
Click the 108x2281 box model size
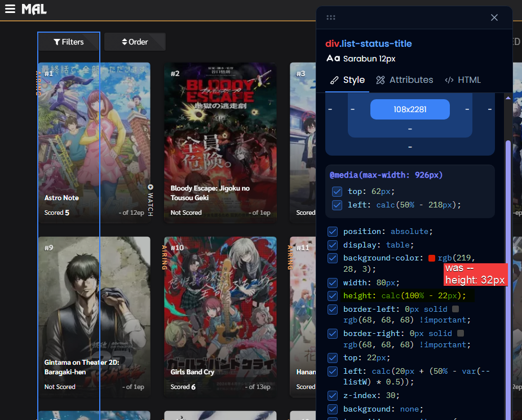pos(410,109)
